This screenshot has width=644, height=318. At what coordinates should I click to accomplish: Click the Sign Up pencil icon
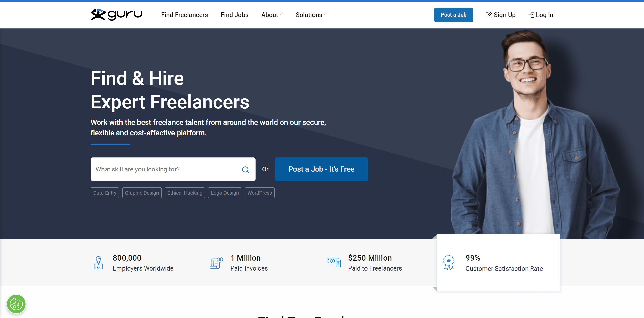489,15
